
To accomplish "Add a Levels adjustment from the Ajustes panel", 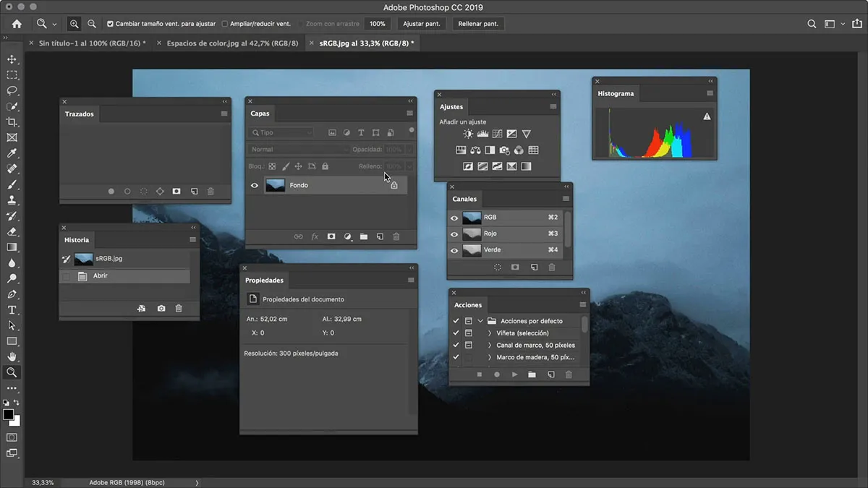I will [x=482, y=134].
